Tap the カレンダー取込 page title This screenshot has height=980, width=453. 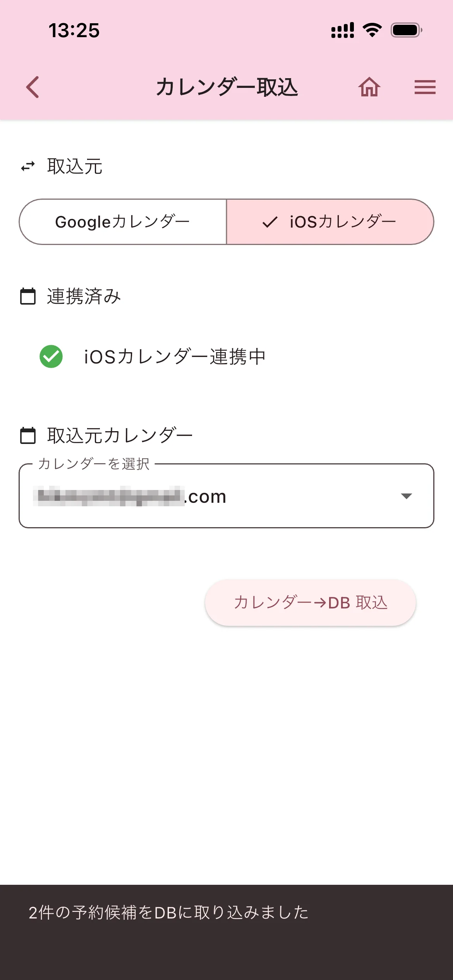click(227, 87)
